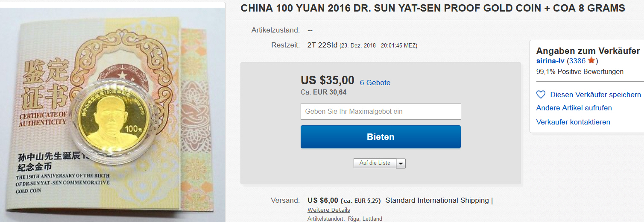644x222 pixels.
Task: Enlarge the gold coin product photo
Action: pos(113,112)
